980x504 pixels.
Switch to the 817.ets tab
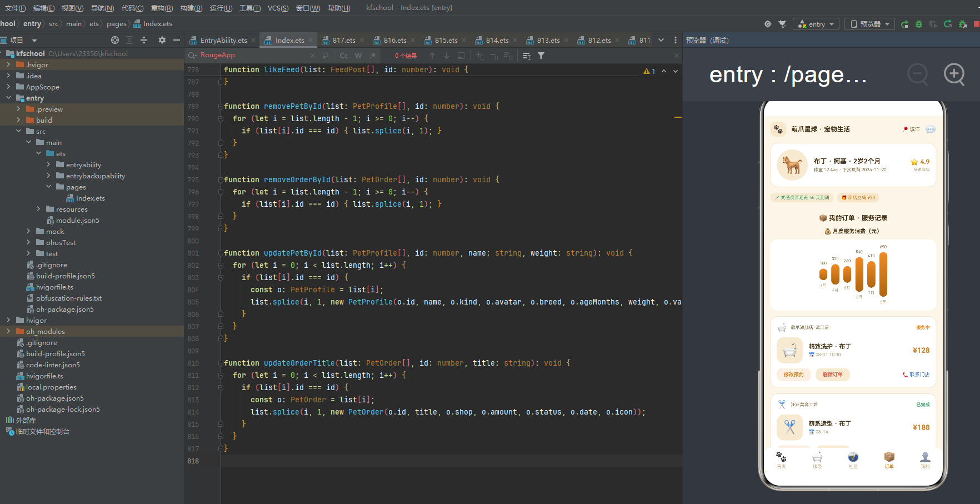pos(344,40)
